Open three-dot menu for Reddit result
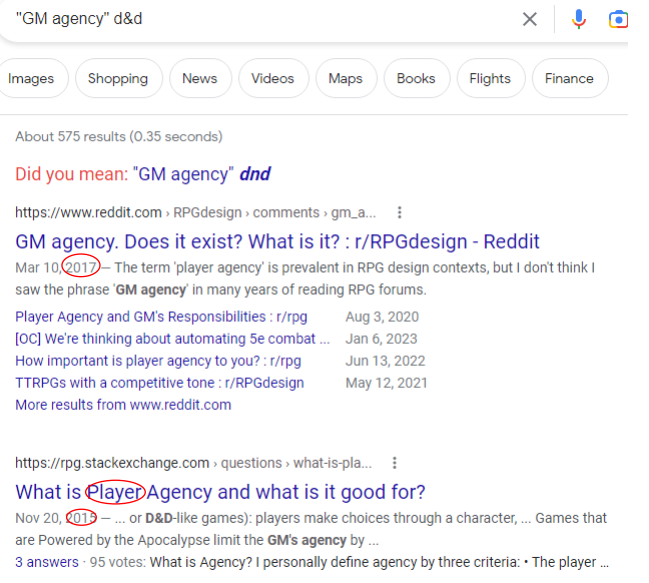Screen dimensions: 649x583 coord(399,212)
